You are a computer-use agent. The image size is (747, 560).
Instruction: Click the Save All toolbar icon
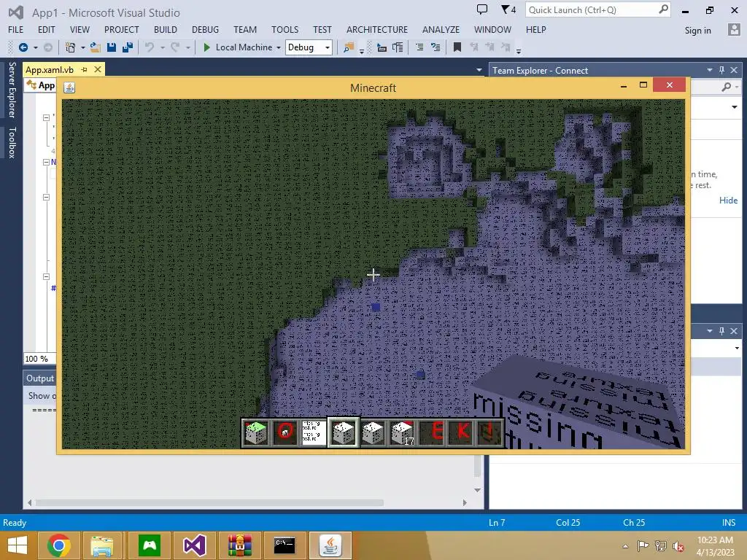(127, 47)
